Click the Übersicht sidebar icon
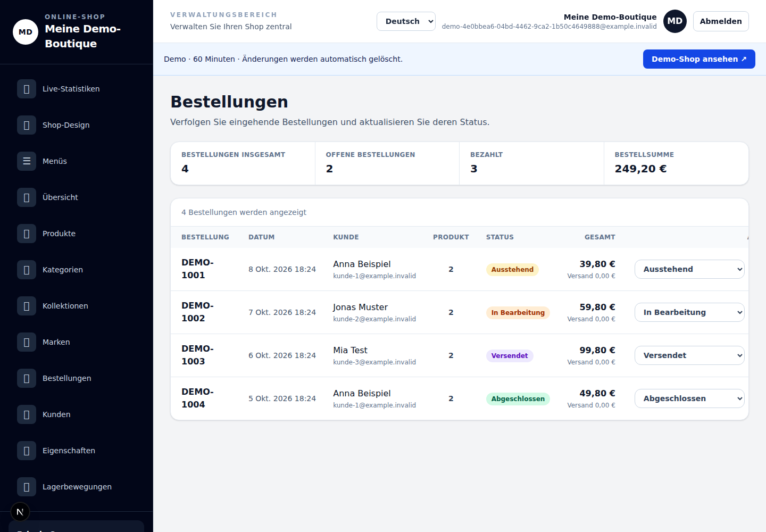This screenshot has width=766, height=532. click(27, 197)
